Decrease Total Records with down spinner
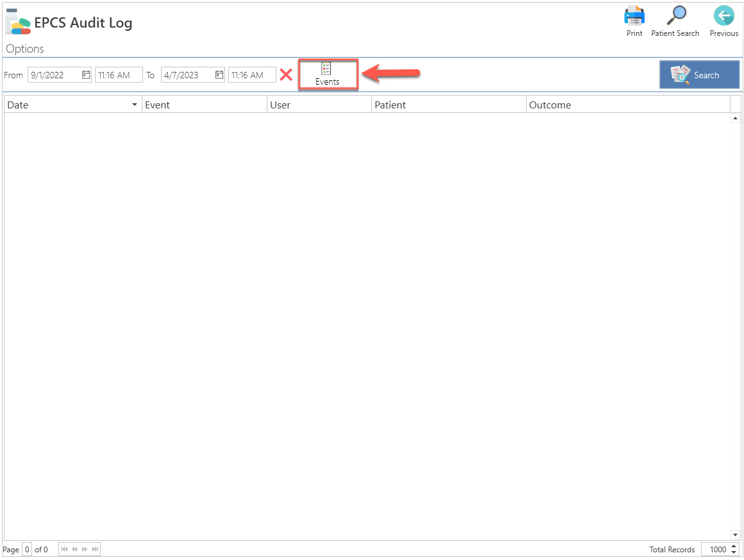Viewport: 744px width, 560px height. [x=734, y=552]
